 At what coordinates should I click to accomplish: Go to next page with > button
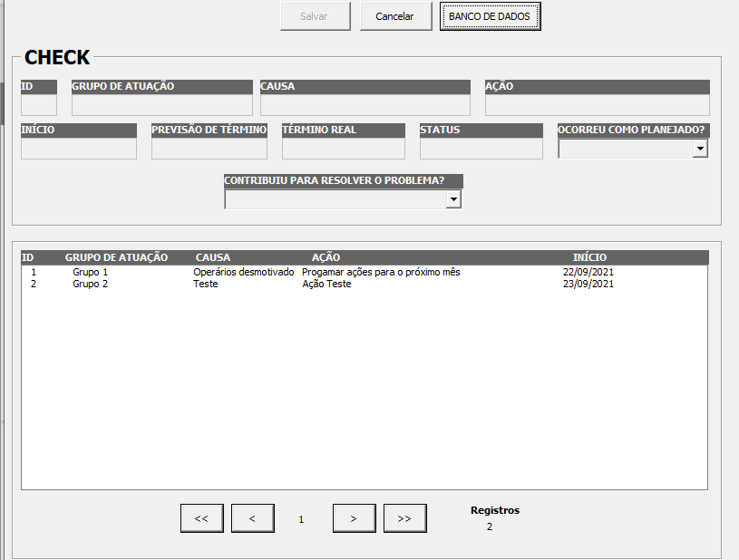click(355, 518)
